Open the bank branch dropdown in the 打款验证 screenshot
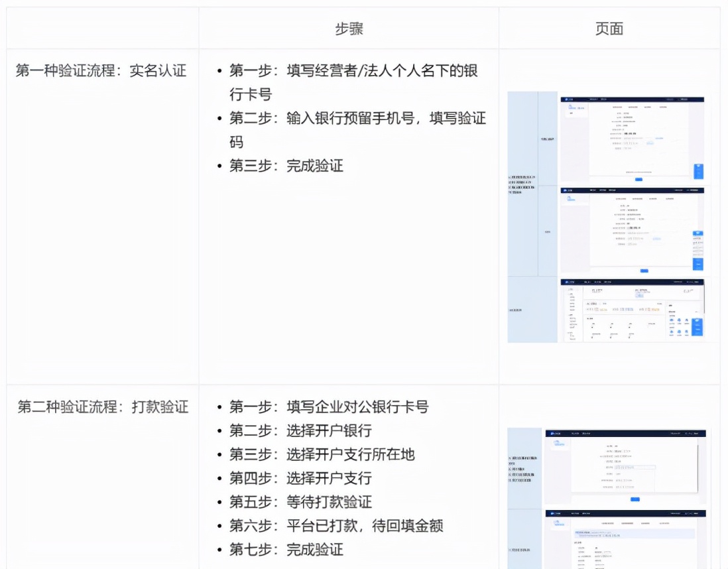 tap(635, 468)
